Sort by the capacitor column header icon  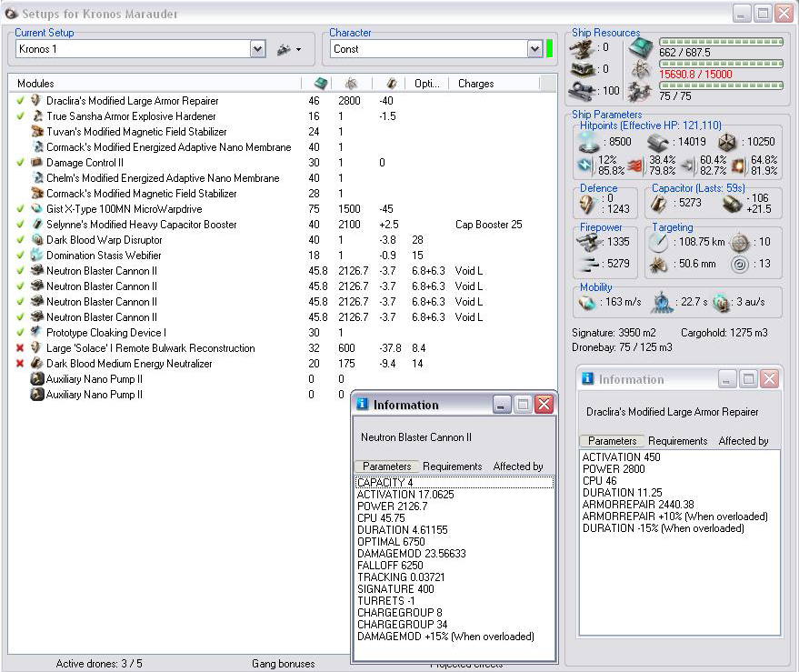390,84
